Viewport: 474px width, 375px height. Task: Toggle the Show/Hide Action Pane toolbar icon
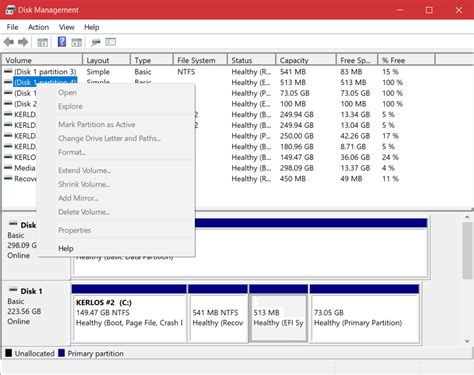[x=76, y=42]
